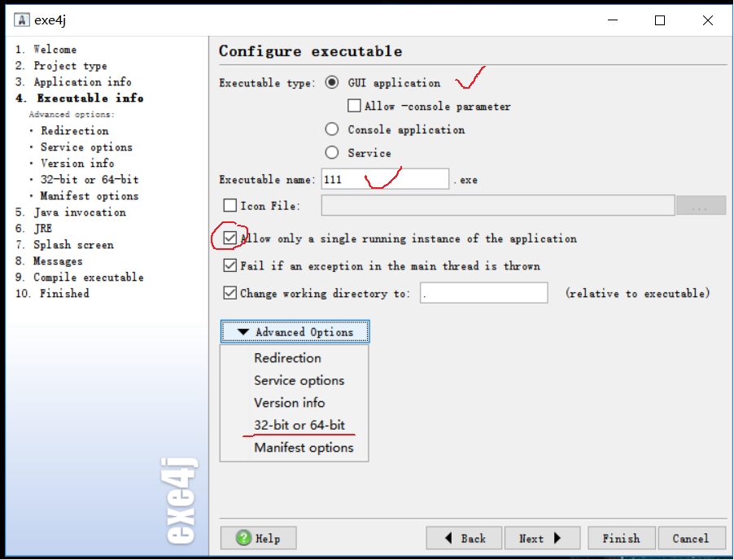Click the Finish button
This screenshot has height=560, width=734.
(x=622, y=537)
